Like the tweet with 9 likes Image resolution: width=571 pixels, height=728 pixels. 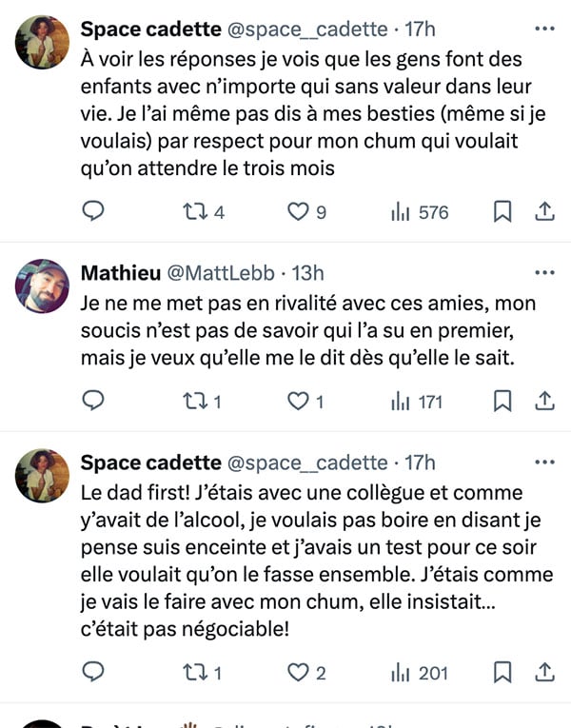click(306, 212)
